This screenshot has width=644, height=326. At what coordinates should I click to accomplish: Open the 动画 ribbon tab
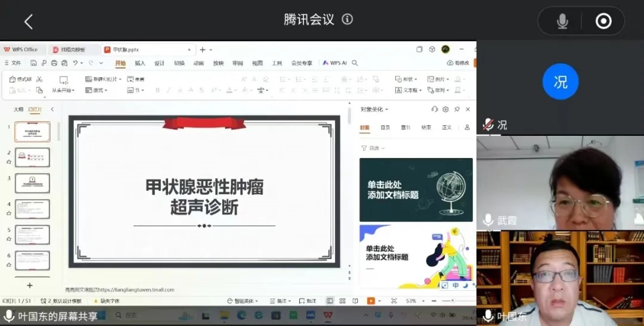coord(199,63)
